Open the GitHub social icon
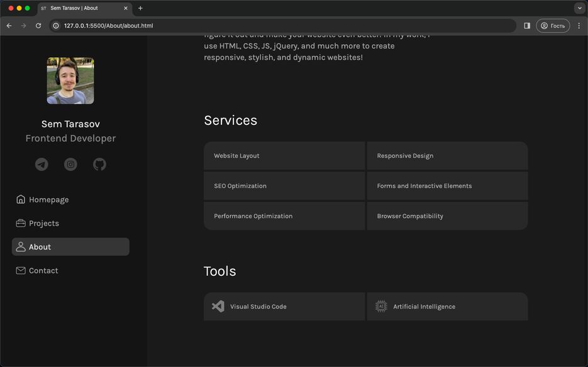The height and width of the screenshot is (367, 588). coord(99,164)
